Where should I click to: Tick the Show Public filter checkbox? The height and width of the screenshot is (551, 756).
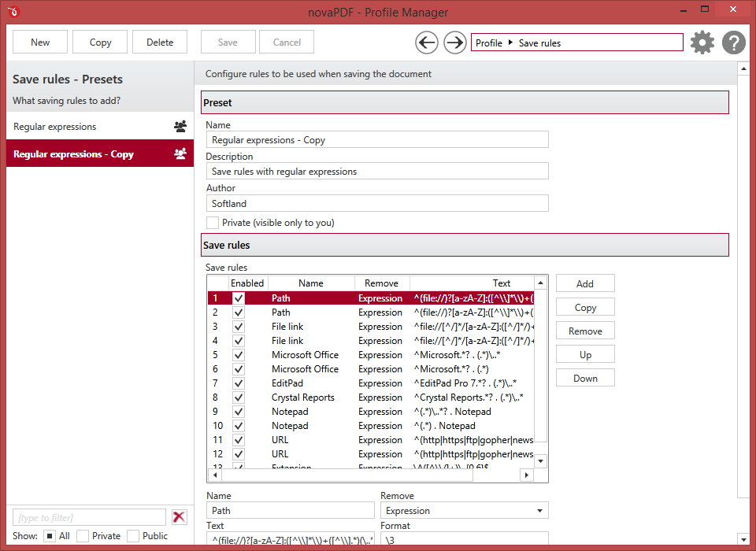pyautogui.click(x=133, y=536)
